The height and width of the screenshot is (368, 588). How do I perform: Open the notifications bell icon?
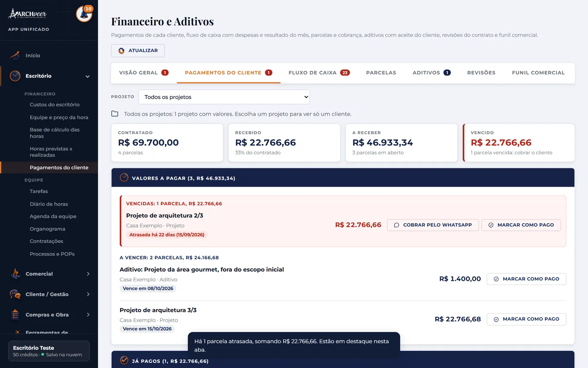click(x=84, y=14)
